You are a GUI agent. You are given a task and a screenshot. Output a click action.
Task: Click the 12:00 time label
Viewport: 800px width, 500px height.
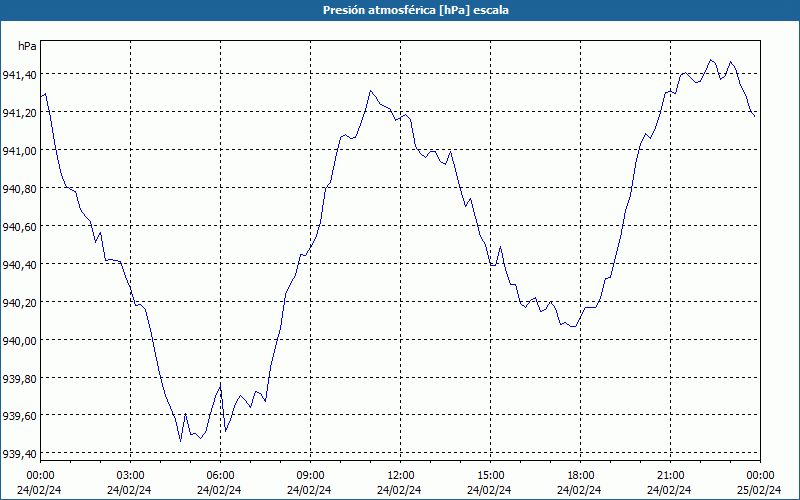click(401, 476)
